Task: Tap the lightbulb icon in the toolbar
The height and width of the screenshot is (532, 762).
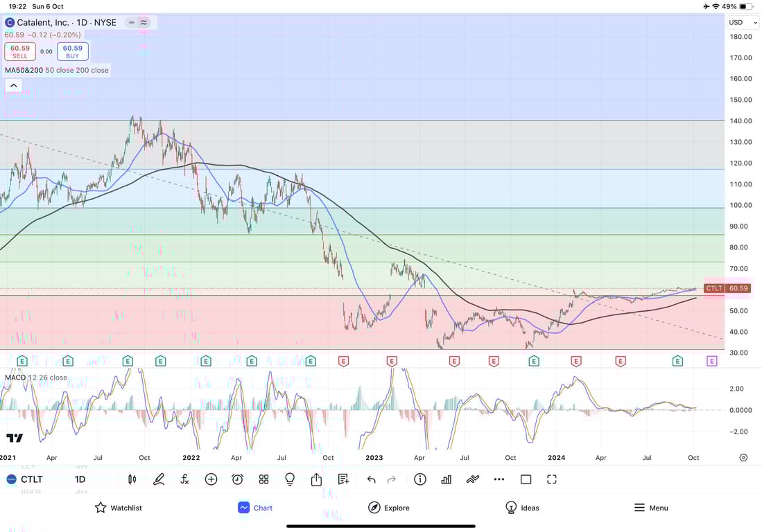Action: (x=290, y=479)
